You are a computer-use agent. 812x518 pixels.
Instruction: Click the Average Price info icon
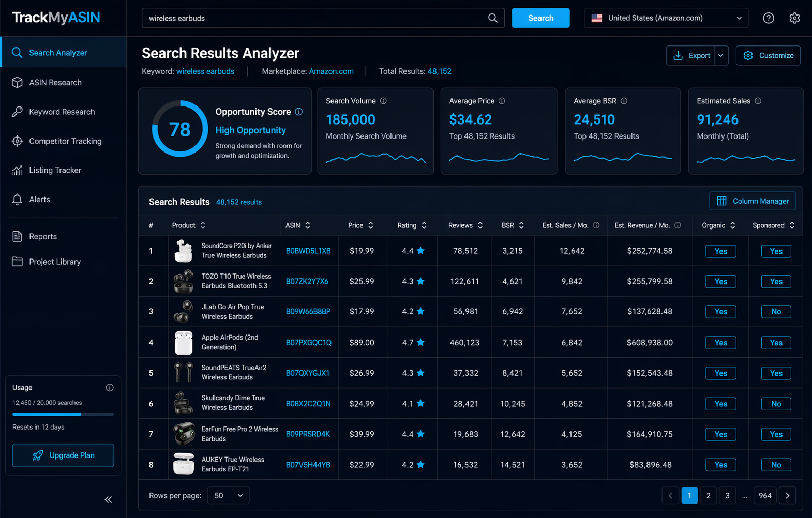[502, 101]
